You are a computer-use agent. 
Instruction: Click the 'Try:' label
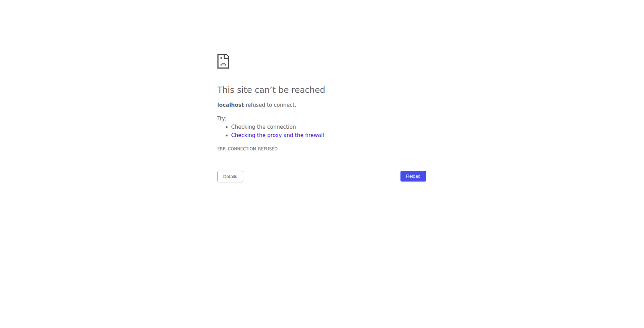click(222, 119)
